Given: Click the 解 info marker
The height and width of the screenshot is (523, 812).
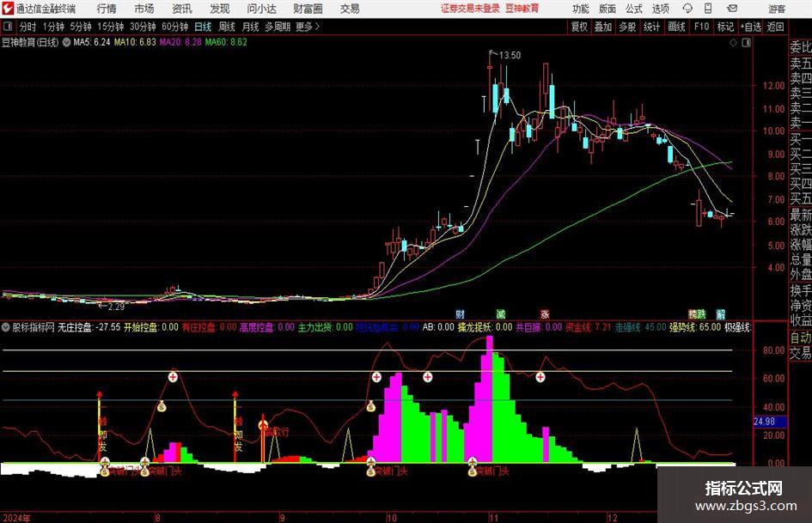Looking at the screenshot, I should click(721, 313).
